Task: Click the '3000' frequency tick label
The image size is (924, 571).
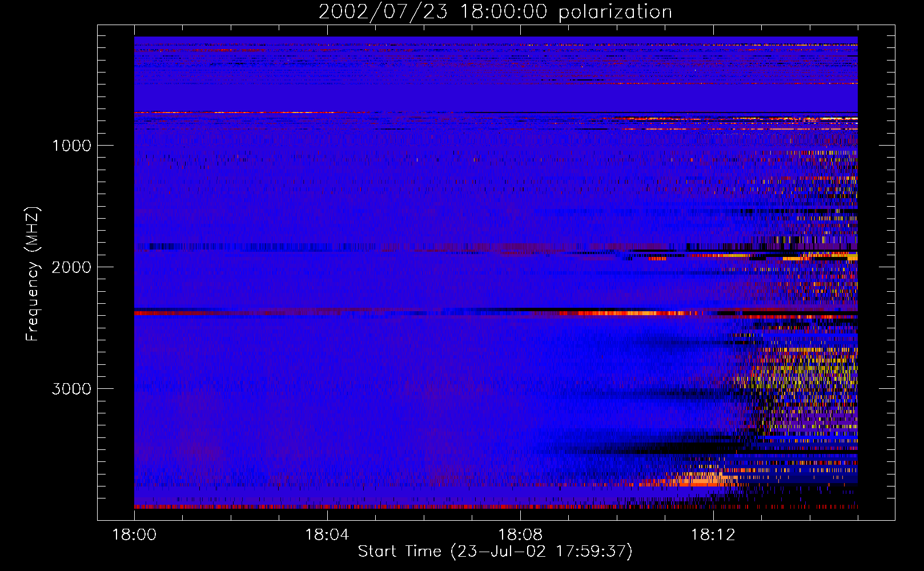Action: click(x=71, y=389)
